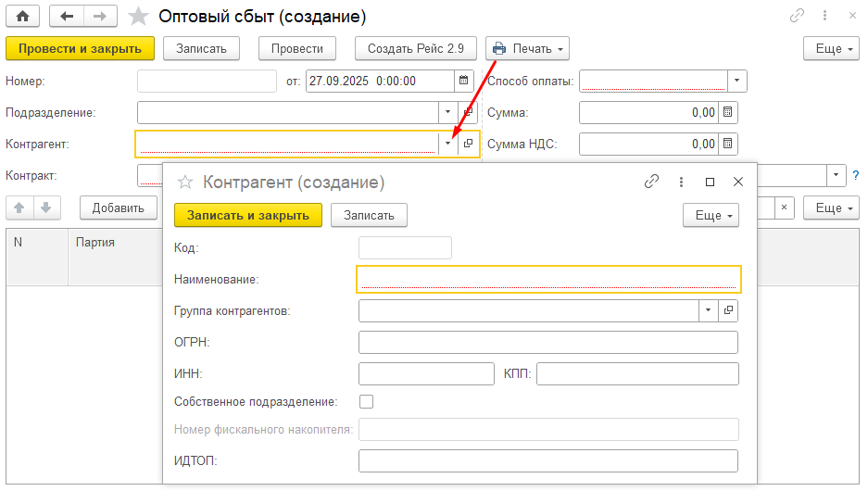Viewport: 868px width, 491px height.
Task: Click Записать и закрыть button
Action: click(x=247, y=215)
